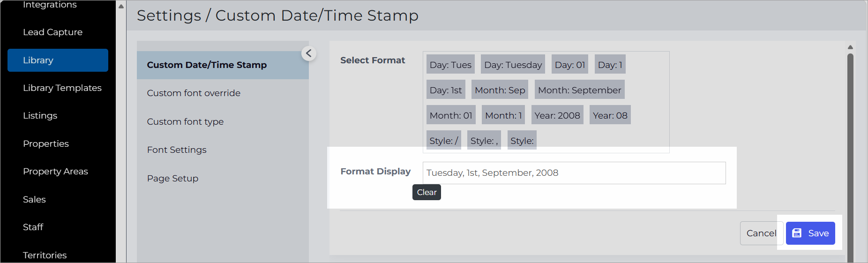The height and width of the screenshot is (263, 868).
Task: Click the sidebar scroll up arrow
Action: [x=121, y=7]
